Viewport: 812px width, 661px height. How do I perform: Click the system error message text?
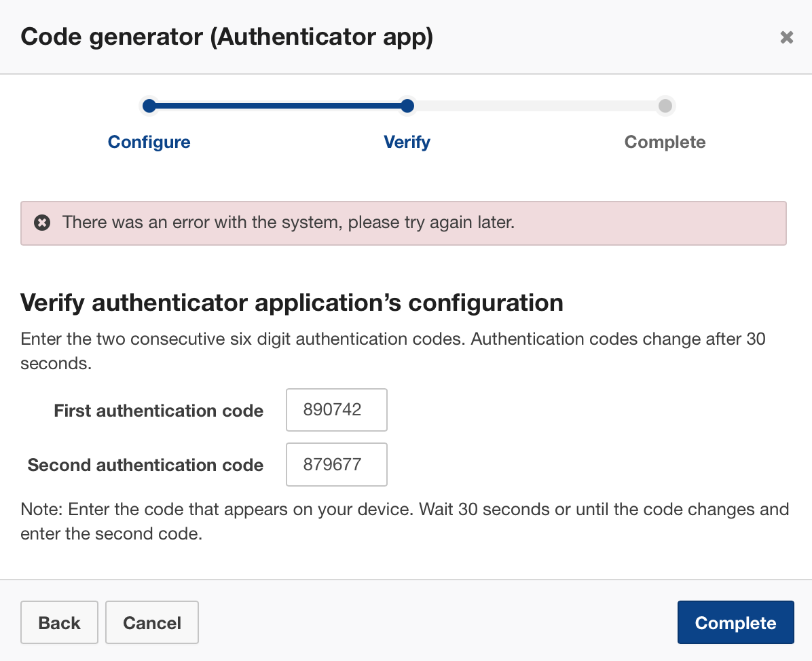[x=288, y=223]
